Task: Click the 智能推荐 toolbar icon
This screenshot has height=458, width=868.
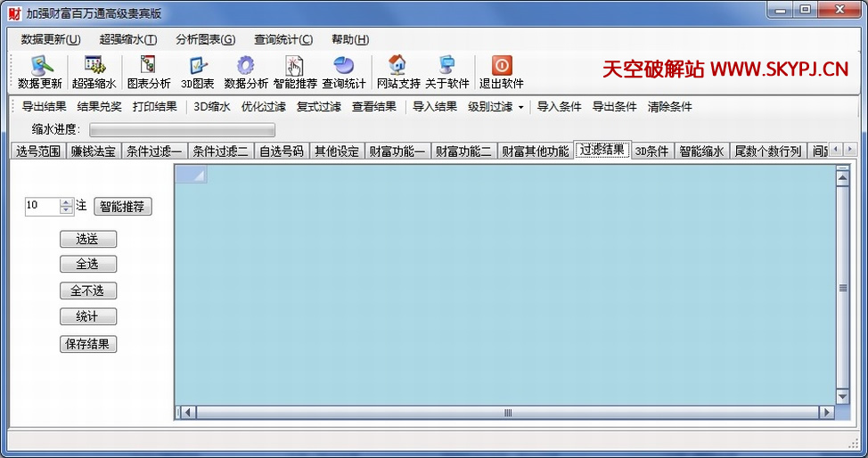Action: (x=295, y=67)
